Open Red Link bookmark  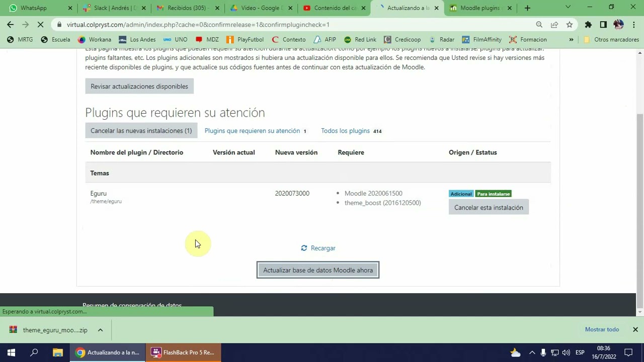[x=360, y=40]
